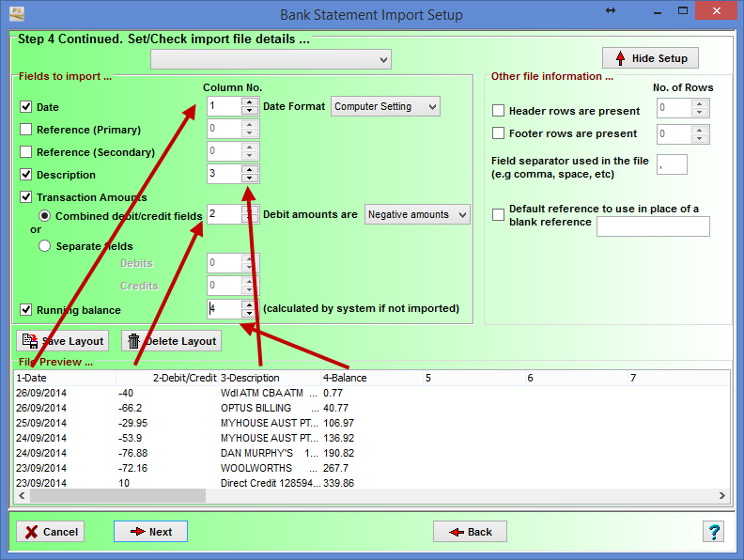The width and height of the screenshot is (744, 560).
Task: Click the balance value 136.92
Action: [338, 438]
